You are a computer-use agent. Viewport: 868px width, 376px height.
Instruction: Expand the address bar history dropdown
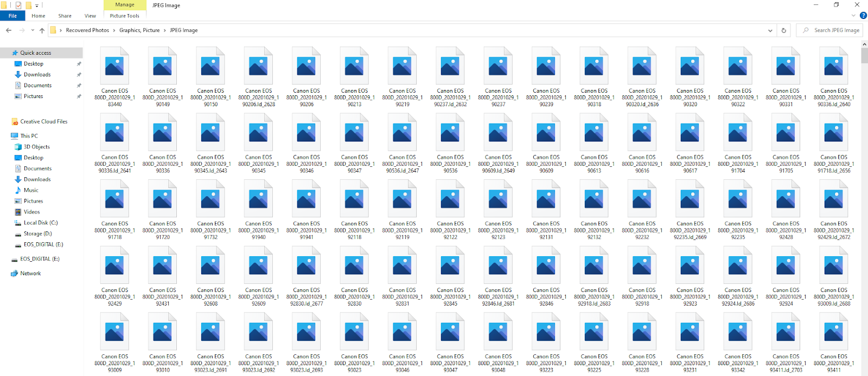click(x=770, y=30)
